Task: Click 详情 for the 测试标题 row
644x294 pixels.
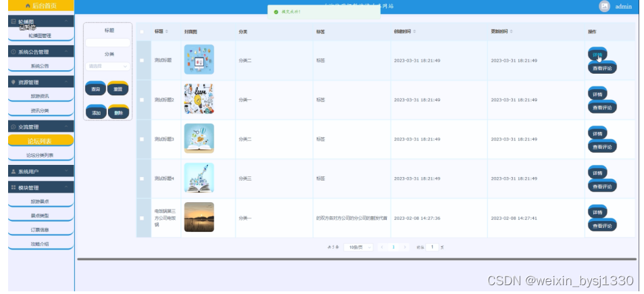Action: click(x=597, y=54)
